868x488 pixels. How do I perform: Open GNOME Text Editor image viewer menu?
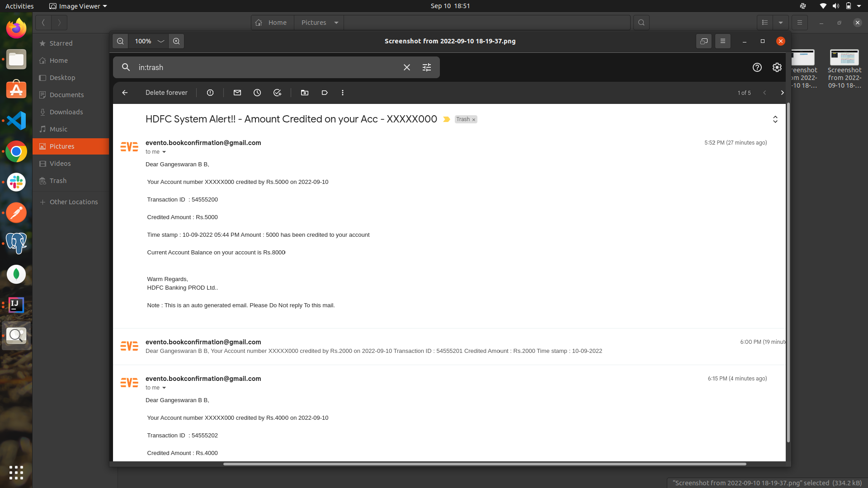[x=78, y=6]
